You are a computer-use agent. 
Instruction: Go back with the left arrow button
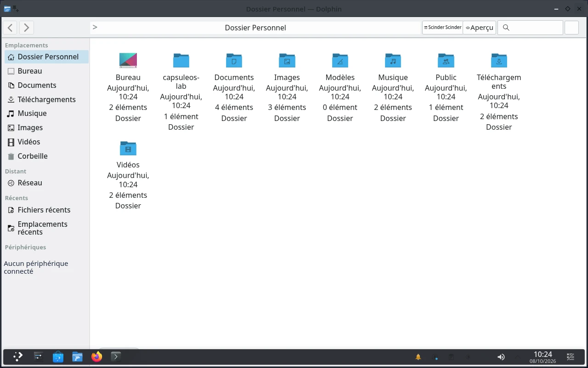tap(10, 28)
